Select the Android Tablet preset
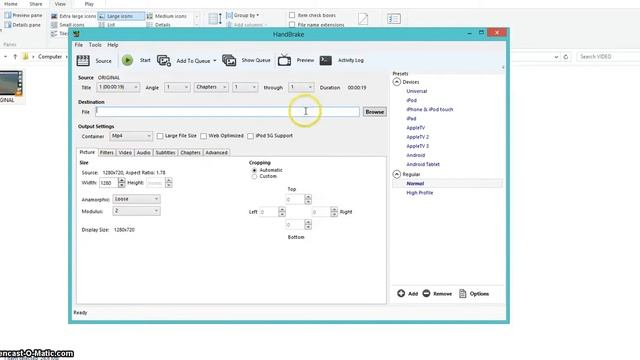The height and width of the screenshot is (360, 640). (x=423, y=164)
